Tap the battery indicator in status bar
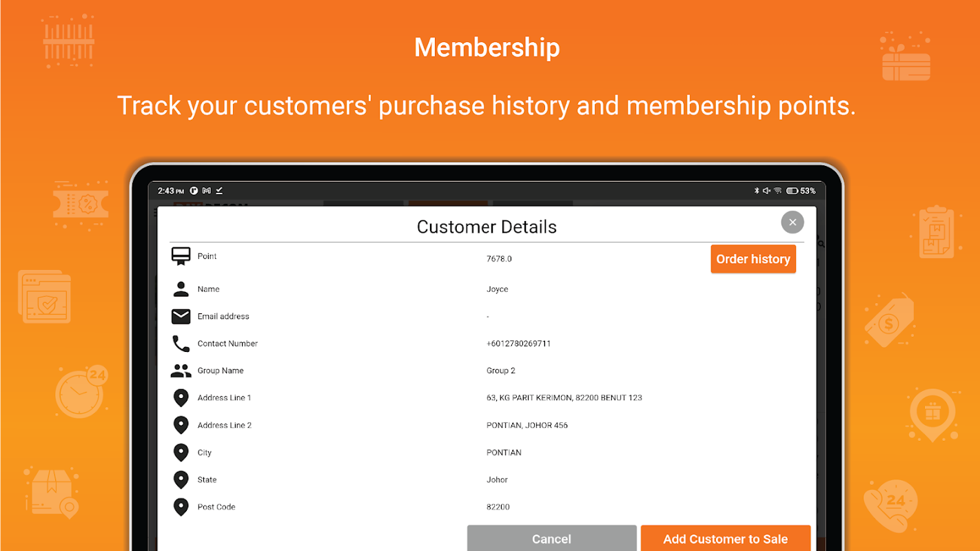The height and width of the screenshot is (551, 980). coord(793,191)
